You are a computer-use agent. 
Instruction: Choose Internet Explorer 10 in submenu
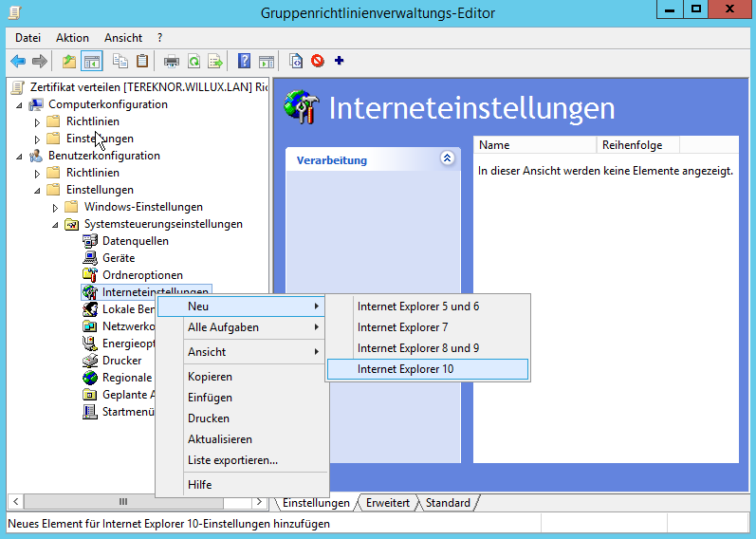click(x=428, y=369)
